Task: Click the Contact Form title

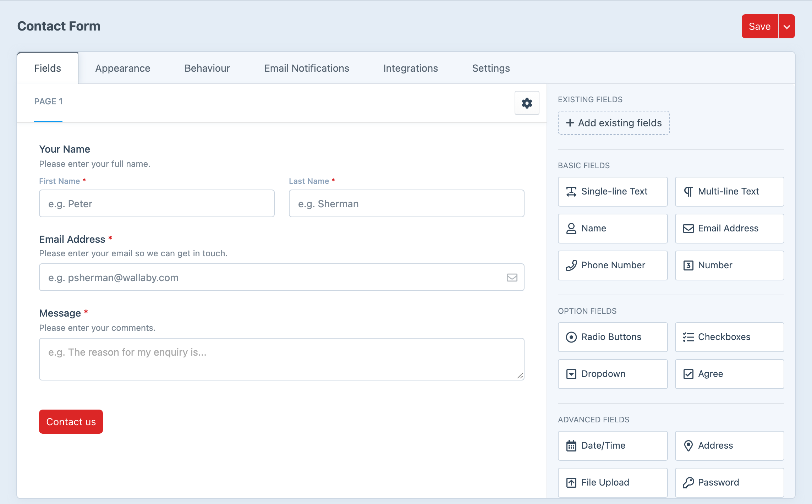Action: coord(59,26)
